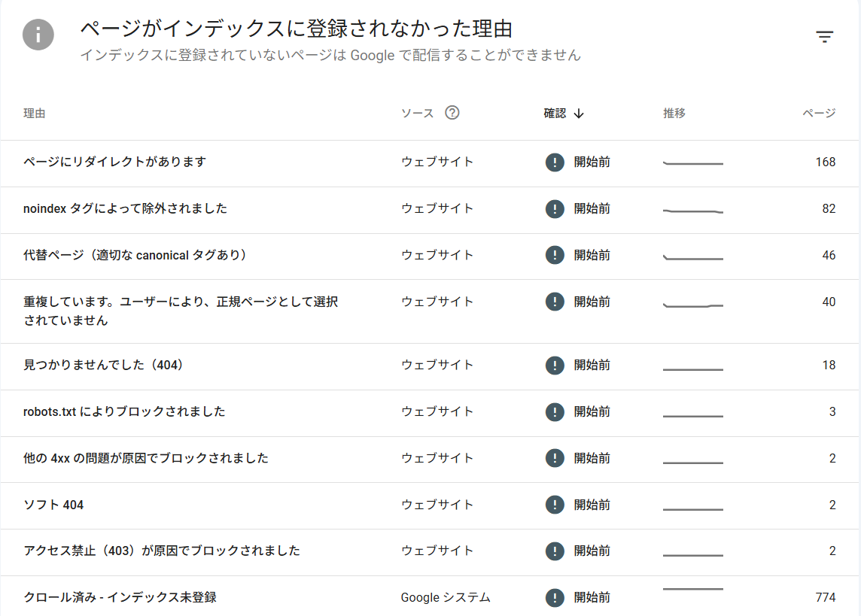
Task: Click the info icon beside the heading
Action: [38, 35]
